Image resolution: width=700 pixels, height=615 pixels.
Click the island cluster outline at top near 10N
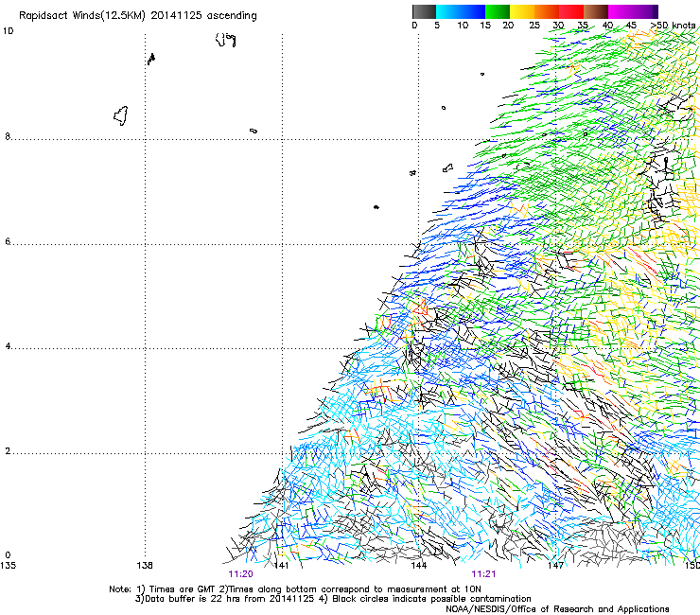point(225,40)
